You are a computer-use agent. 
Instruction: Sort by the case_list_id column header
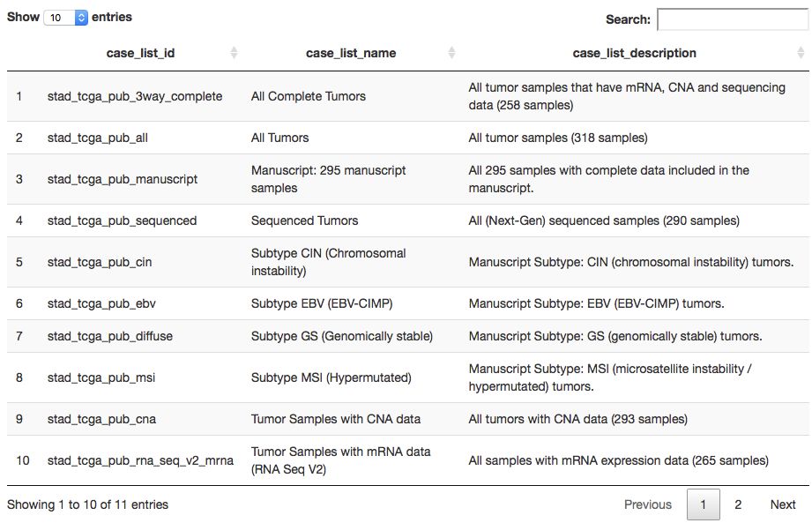coord(140,53)
